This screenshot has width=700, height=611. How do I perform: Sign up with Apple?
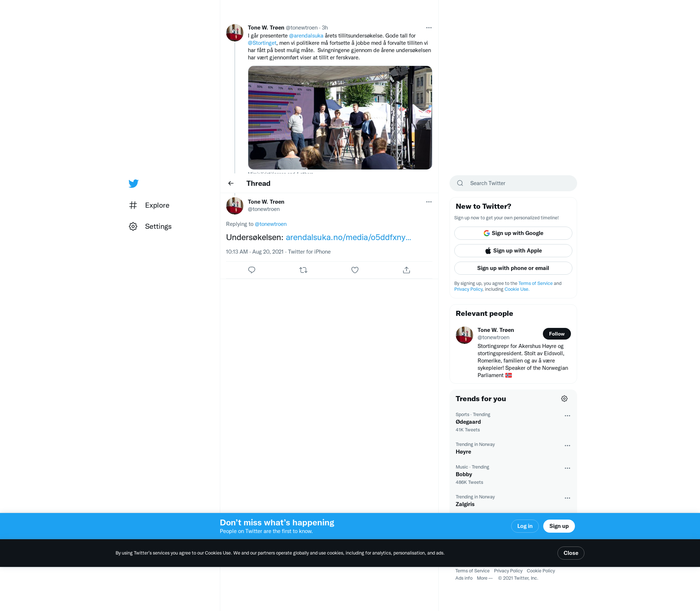(x=513, y=251)
